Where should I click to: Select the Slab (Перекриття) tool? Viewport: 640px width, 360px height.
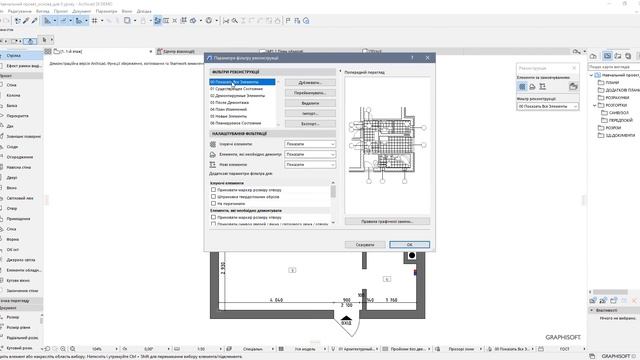(x=20, y=116)
